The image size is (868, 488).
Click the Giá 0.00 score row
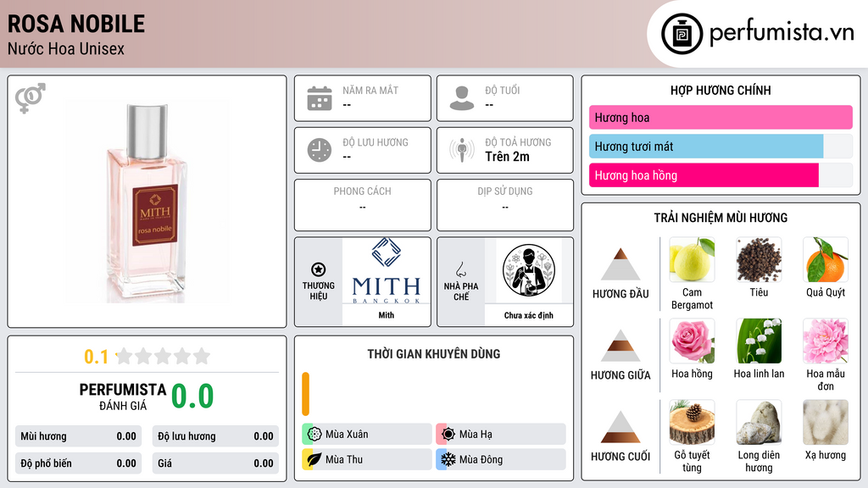click(x=215, y=463)
